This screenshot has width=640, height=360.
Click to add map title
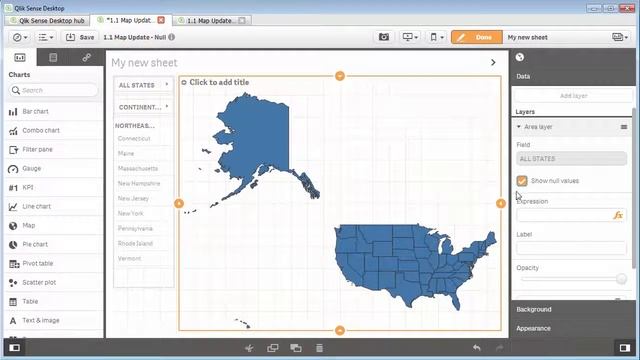tap(219, 82)
